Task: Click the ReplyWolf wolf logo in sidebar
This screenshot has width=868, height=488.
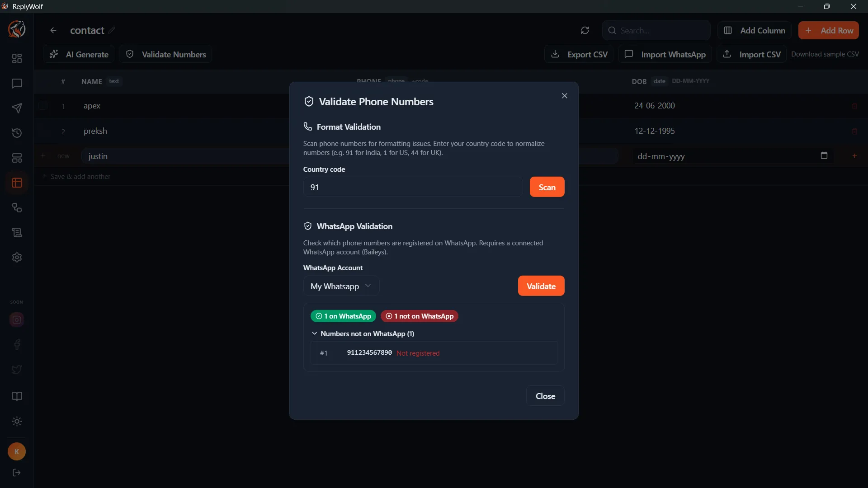Action: click(x=17, y=29)
